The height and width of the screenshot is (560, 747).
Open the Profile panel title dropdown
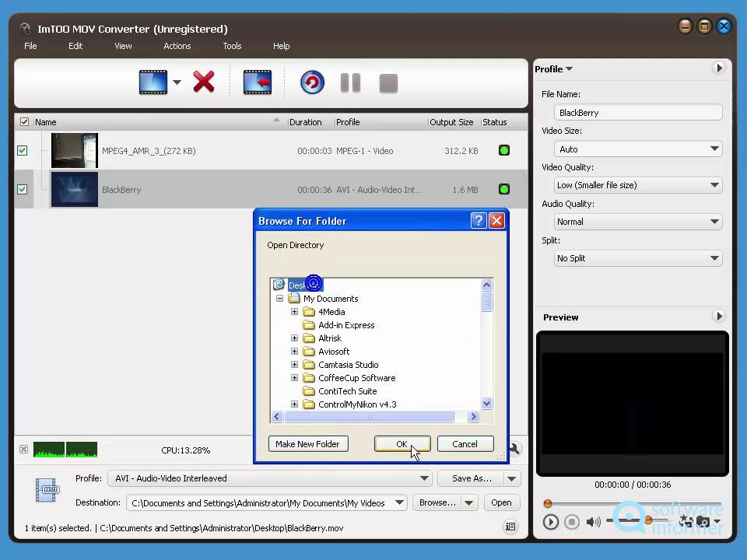(553, 69)
